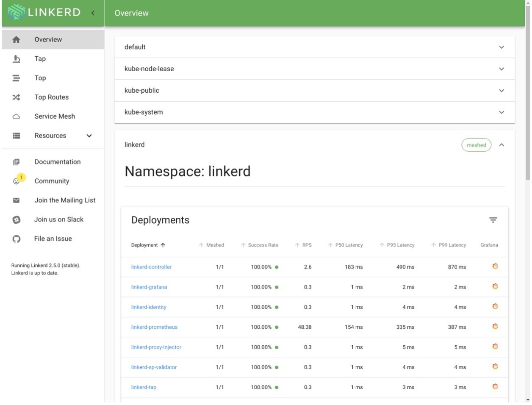
Task: Click the sort arrow beside Deployment header
Action: point(163,245)
